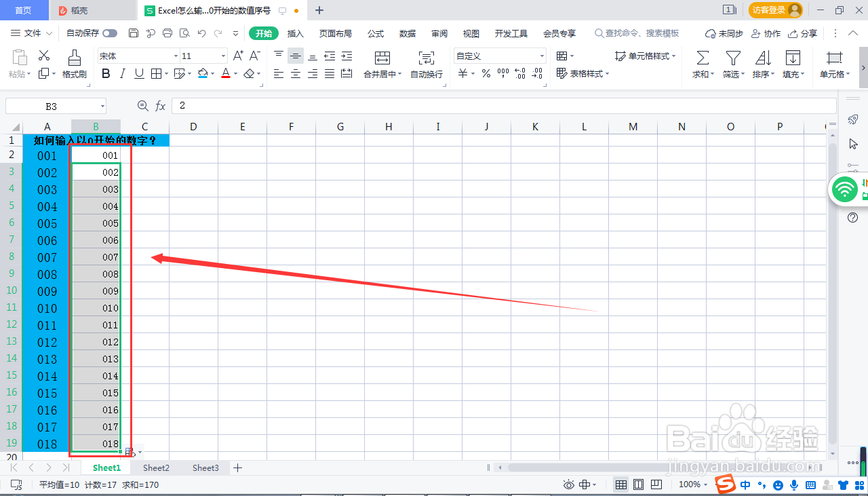The height and width of the screenshot is (496, 868).
Task: Enable bold formatting
Action: coord(105,73)
